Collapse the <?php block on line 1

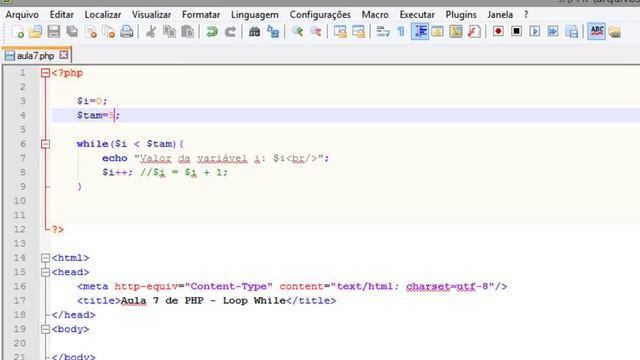coord(45,73)
